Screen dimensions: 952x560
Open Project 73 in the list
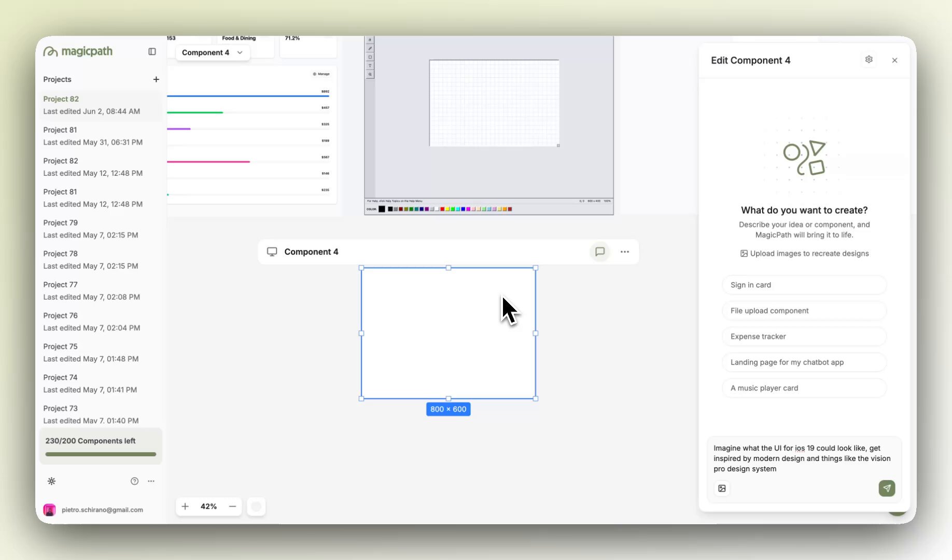pos(100,414)
